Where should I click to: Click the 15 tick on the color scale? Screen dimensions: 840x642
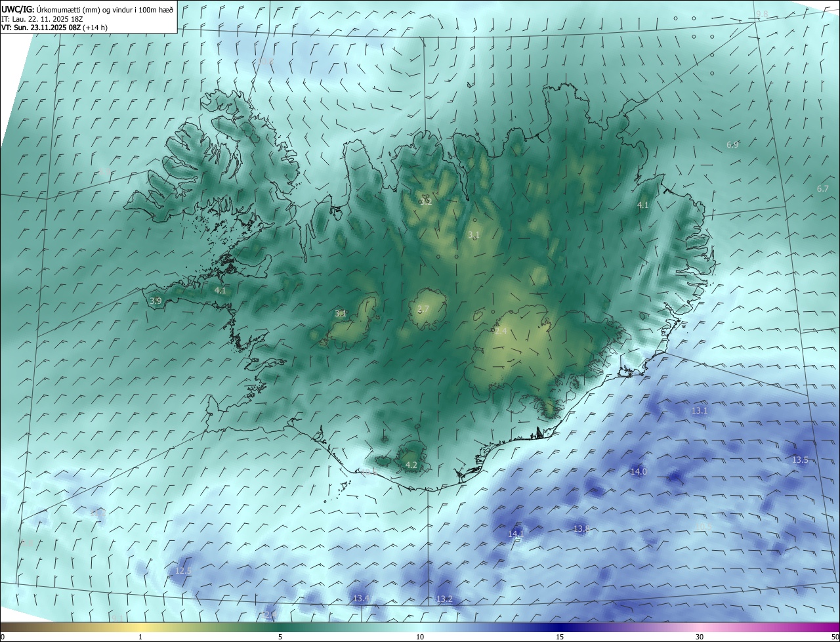pos(560,637)
